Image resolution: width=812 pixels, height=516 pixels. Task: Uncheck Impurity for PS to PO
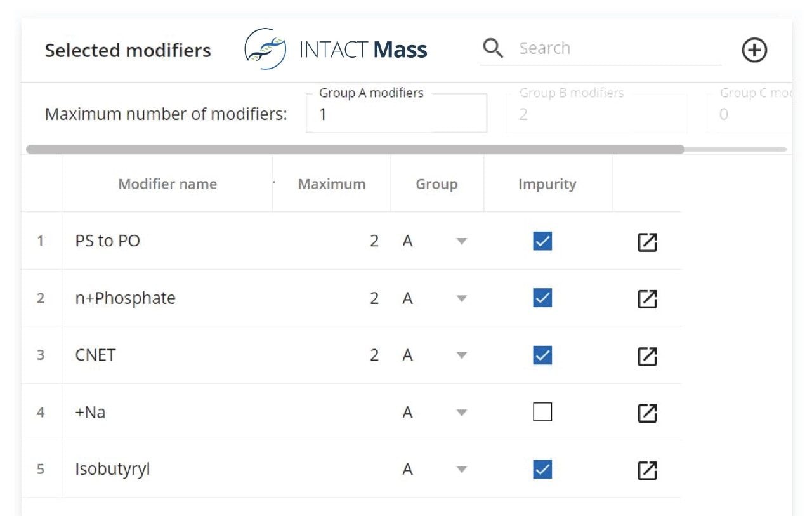[542, 241]
